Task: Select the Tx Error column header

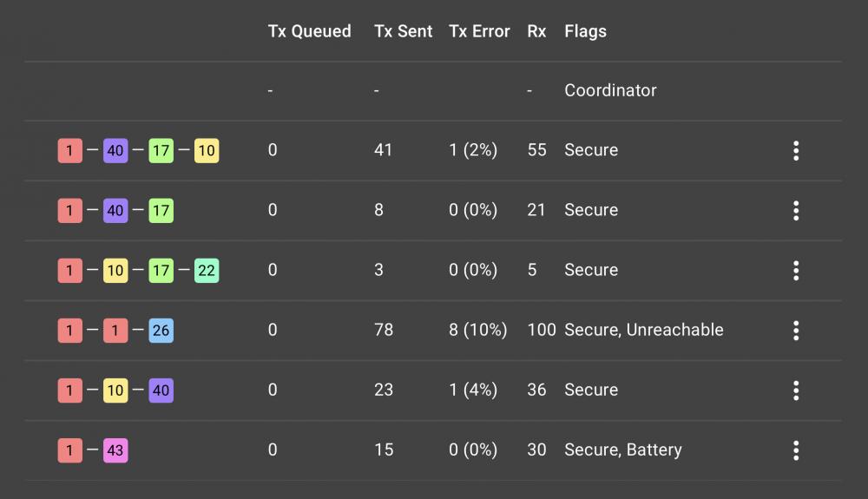Action: [x=479, y=31]
